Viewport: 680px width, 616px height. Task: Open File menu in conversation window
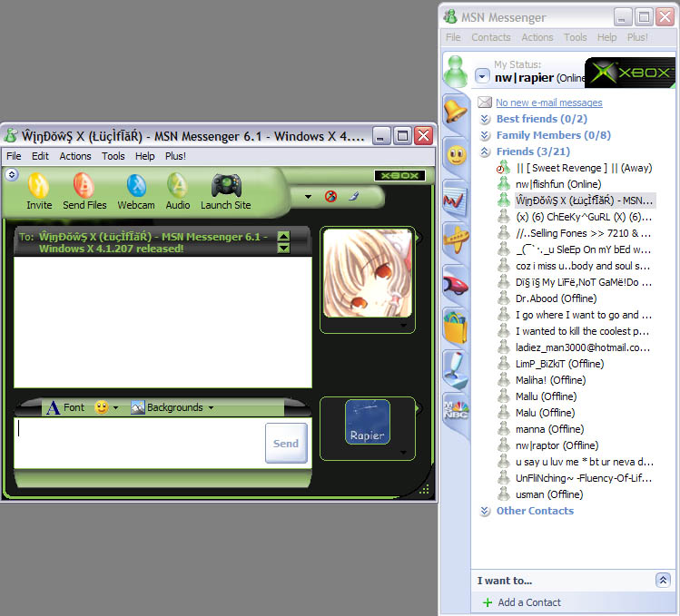click(x=14, y=156)
